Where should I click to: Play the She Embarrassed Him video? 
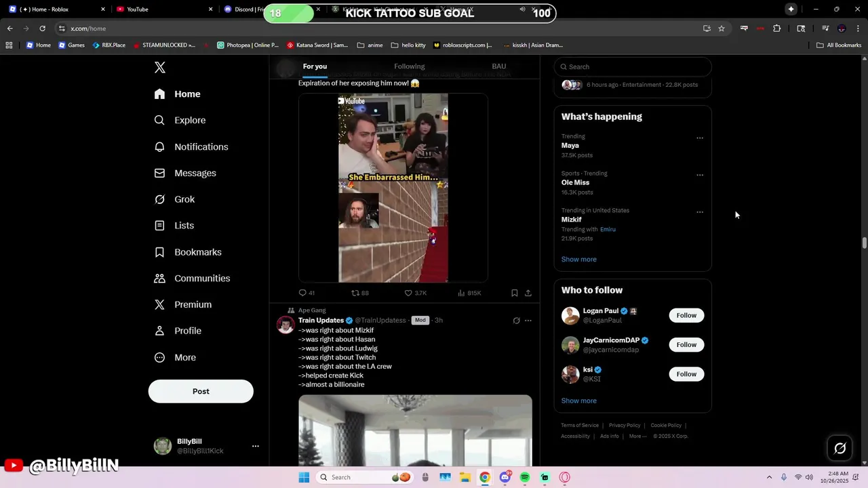point(393,188)
